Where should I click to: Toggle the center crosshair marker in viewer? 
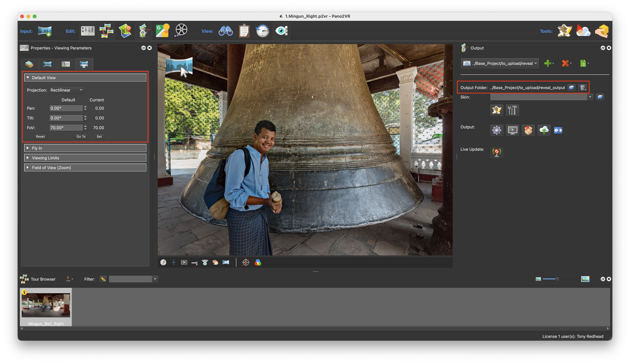point(174,263)
